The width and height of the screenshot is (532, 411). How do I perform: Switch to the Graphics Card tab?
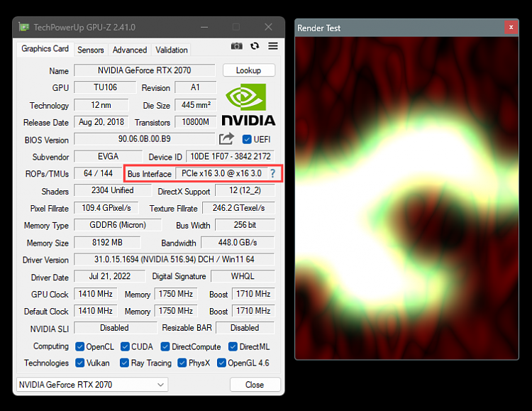click(45, 49)
